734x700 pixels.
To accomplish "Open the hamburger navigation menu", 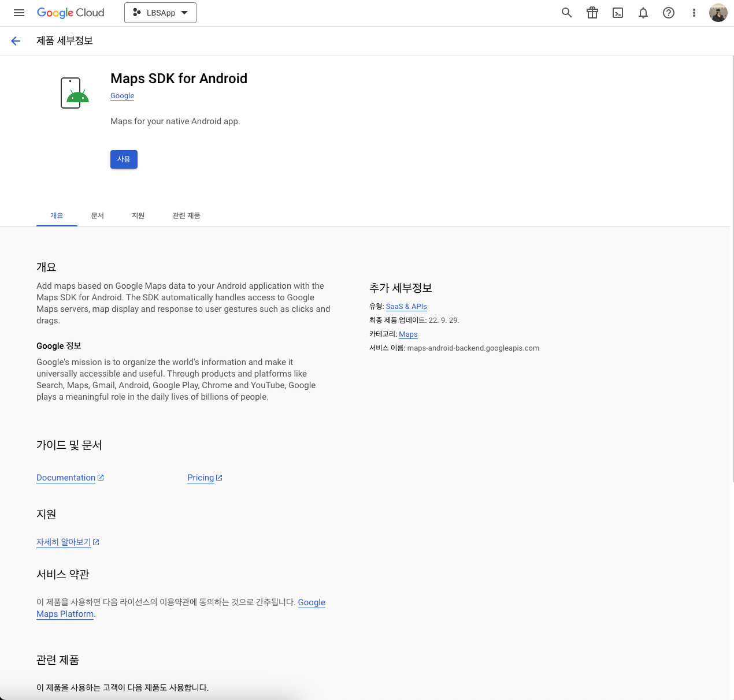I will coord(19,13).
